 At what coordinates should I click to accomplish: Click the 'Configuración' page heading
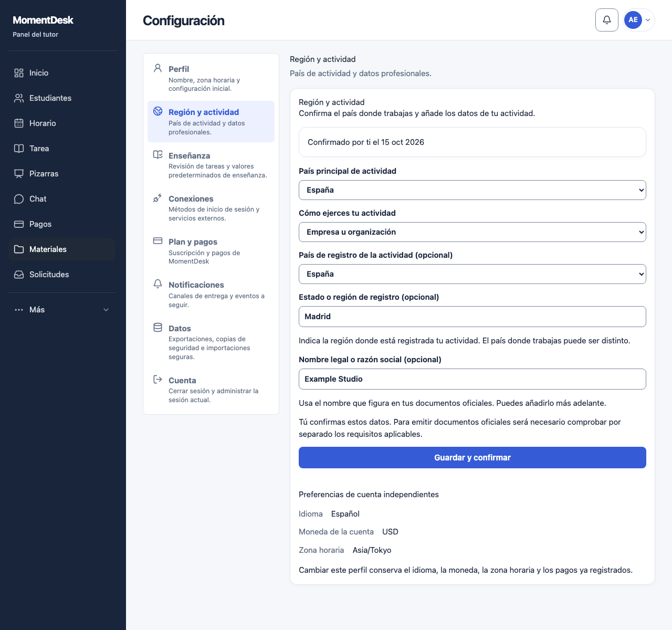[x=184, y=20]
